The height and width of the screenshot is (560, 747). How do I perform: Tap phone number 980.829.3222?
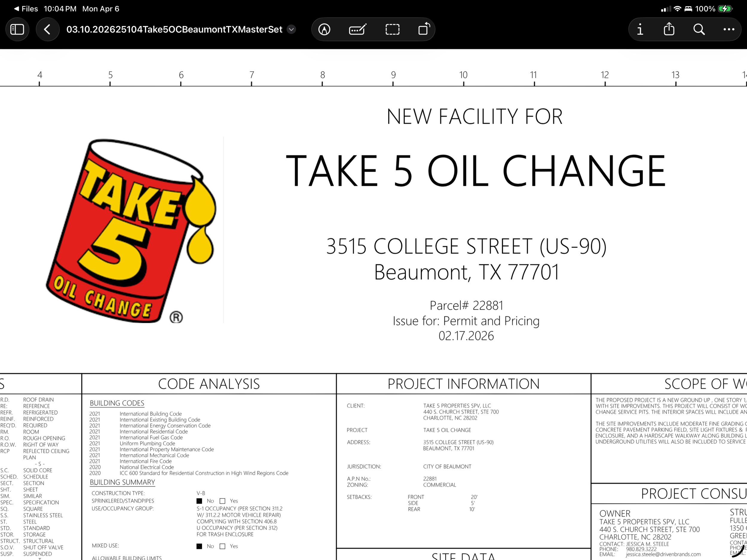tap(641, 549)
